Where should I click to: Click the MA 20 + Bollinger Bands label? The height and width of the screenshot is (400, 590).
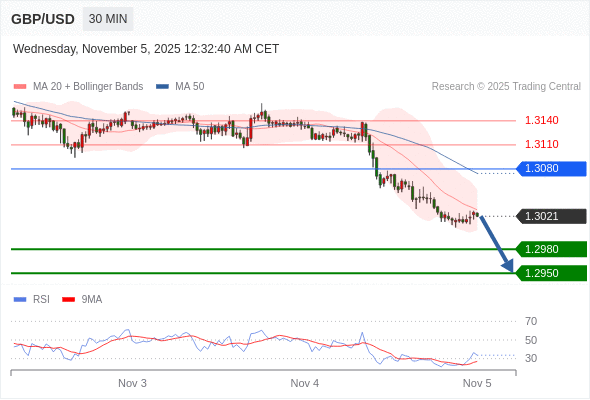pos(88,87)
